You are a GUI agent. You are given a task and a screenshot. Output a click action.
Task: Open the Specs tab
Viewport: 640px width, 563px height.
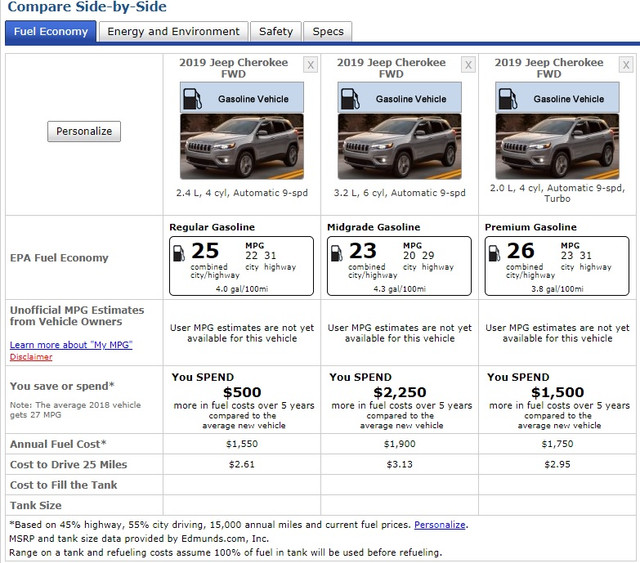click(328, 31)
